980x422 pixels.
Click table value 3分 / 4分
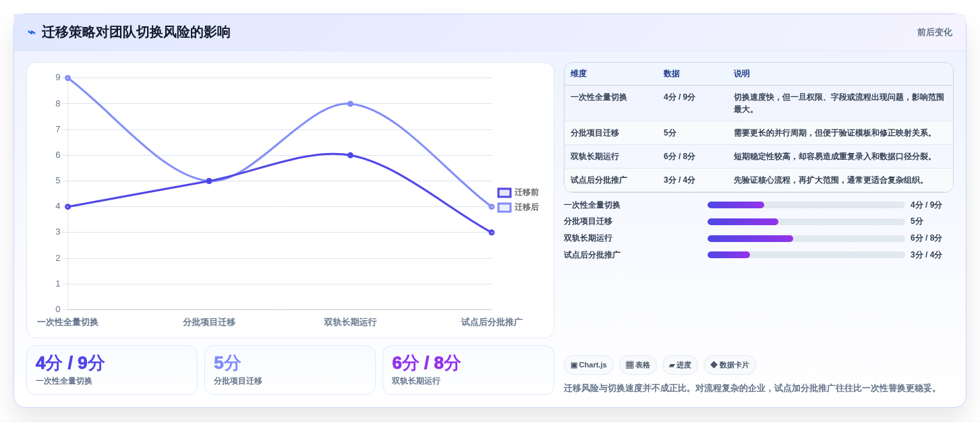click(679, 181)
